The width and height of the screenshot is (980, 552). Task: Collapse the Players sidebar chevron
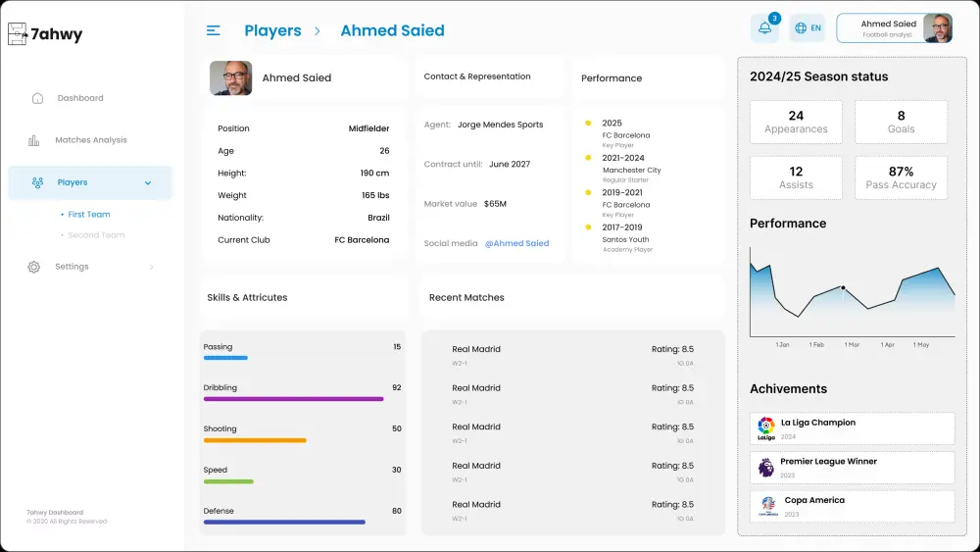(148, 183)
